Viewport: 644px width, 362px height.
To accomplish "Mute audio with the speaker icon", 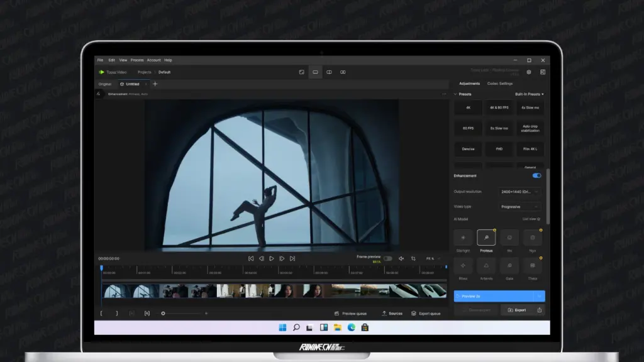I will tap(401, 258).
